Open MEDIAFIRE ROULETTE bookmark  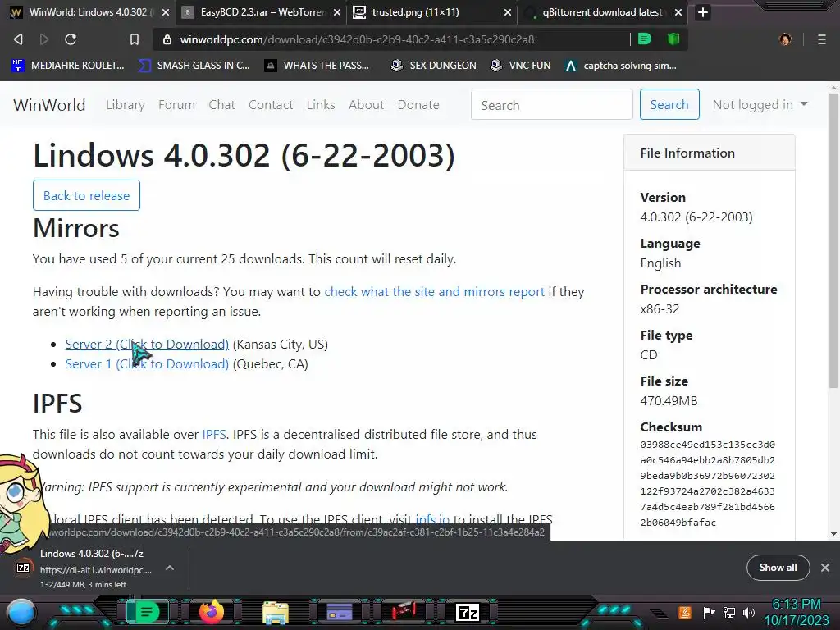[67, 66]
